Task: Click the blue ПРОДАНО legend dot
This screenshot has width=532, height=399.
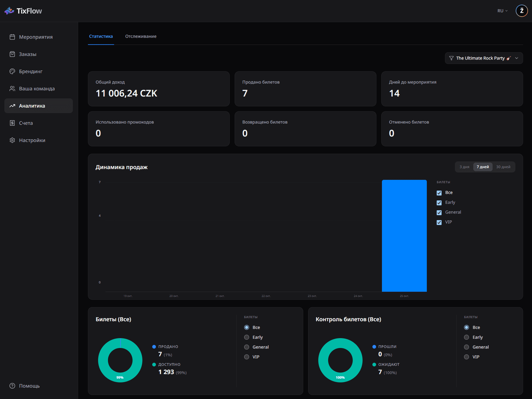Action: click(x=154, y=347)
